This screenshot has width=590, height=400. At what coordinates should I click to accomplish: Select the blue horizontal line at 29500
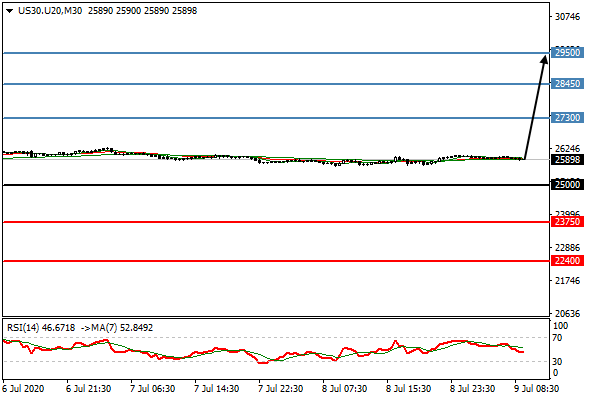pyautogui.click(x=277, y=53)
